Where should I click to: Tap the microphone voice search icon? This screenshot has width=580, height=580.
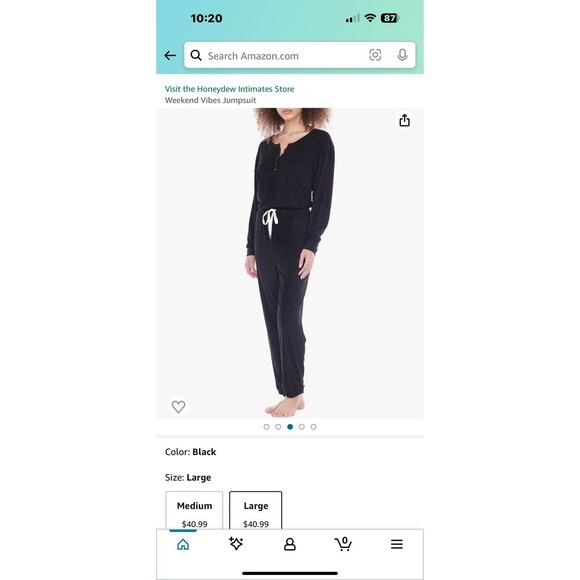[402, 55]
